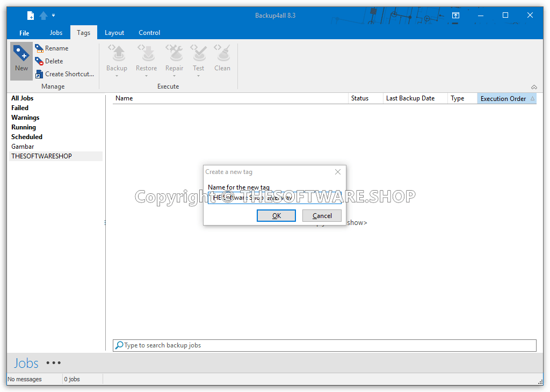Open the quick access toolbar dropdown
The width and height of the screenshot is (550, 392).
(x=53, y=15)
